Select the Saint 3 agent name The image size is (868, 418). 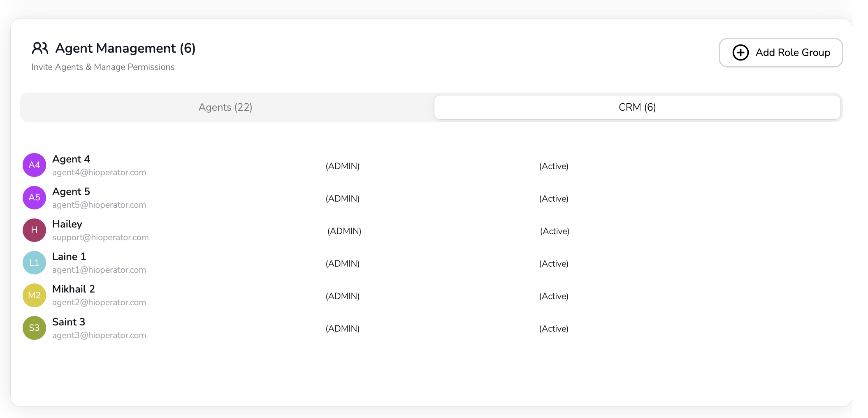tap(69, 322)
